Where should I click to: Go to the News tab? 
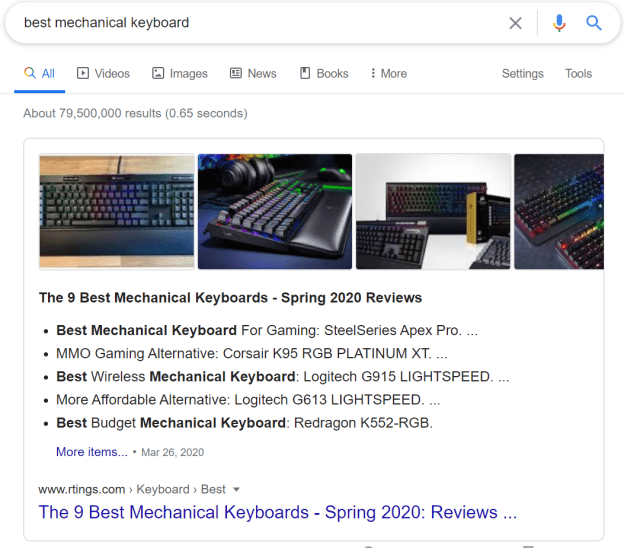(x=253, y=73)
